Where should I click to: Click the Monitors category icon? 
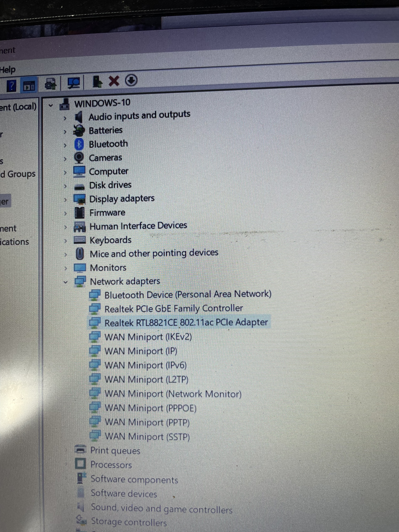pos(80,268)
